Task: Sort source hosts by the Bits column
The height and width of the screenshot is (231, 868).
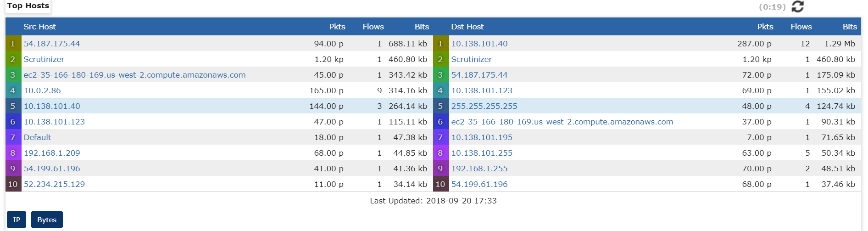Action: [x=422, y=27]
